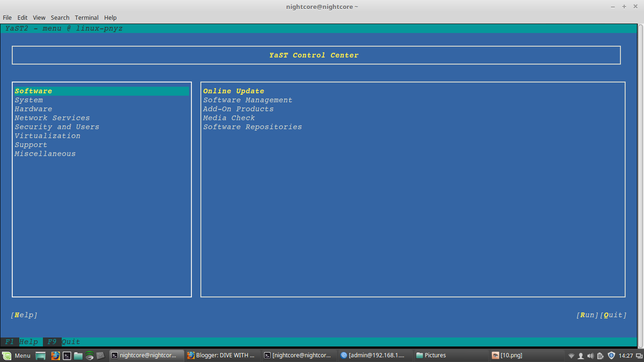The height and width of the screenshot is (362, 644).
Task: Open the Terminal menu
Action: (x=87, y=17)
